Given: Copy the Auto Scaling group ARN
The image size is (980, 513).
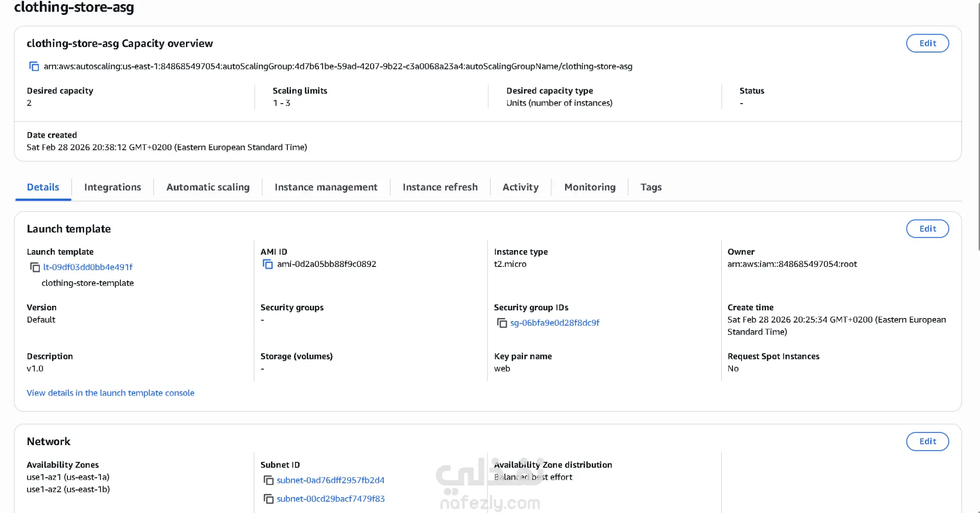Looking at the screenshot, I should (34, 66).
